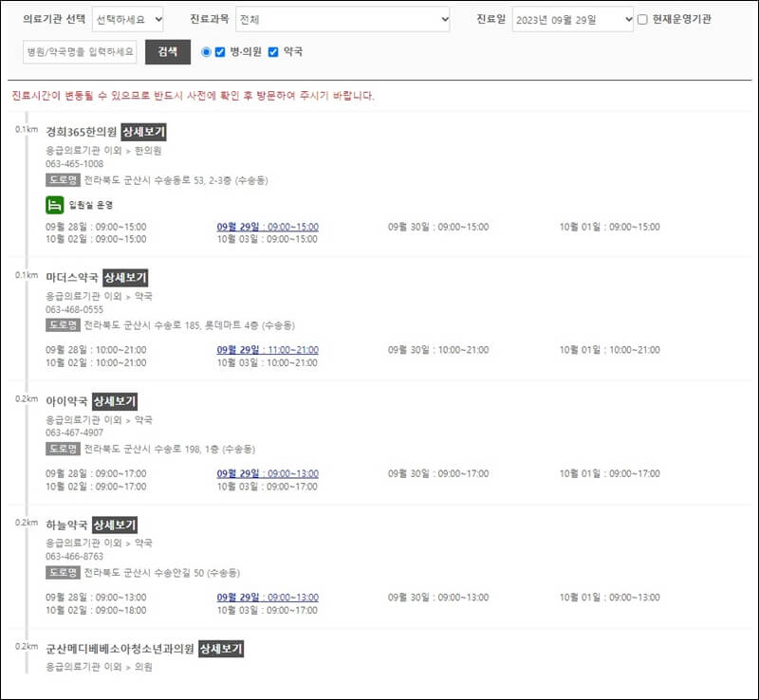Click 응급의료기관 이외 > 한의원 category text
The height and width of the screenshot is (700, 759).
tap(103, 151)
